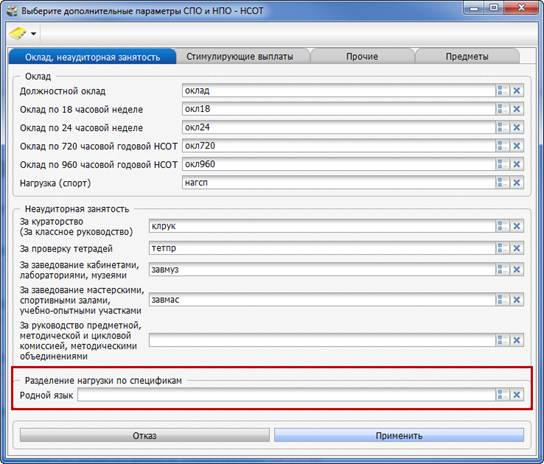544x464 pixels.
Task: Expand the dropdown arrow beside the notebook icon
Action: (34, 34)
